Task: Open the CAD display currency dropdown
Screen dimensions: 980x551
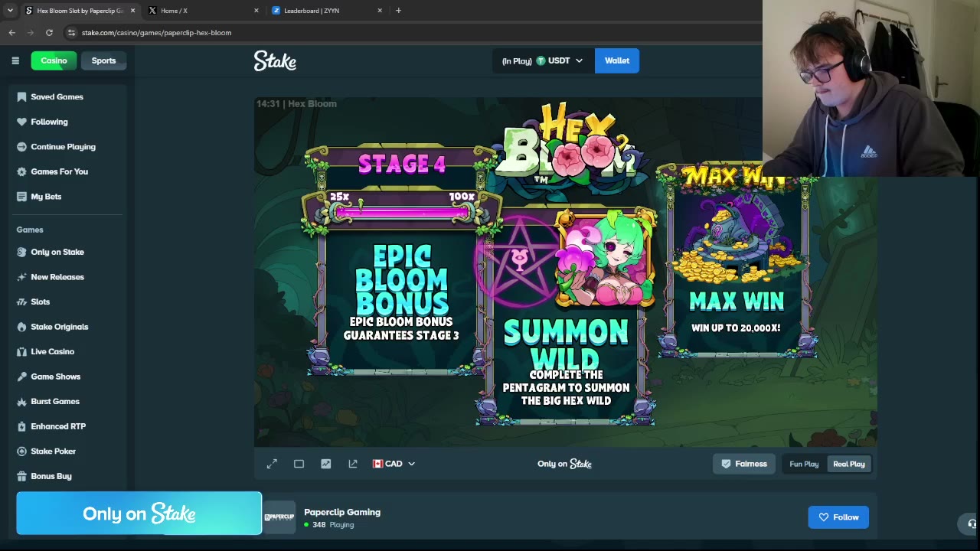Action: (394, 464)
